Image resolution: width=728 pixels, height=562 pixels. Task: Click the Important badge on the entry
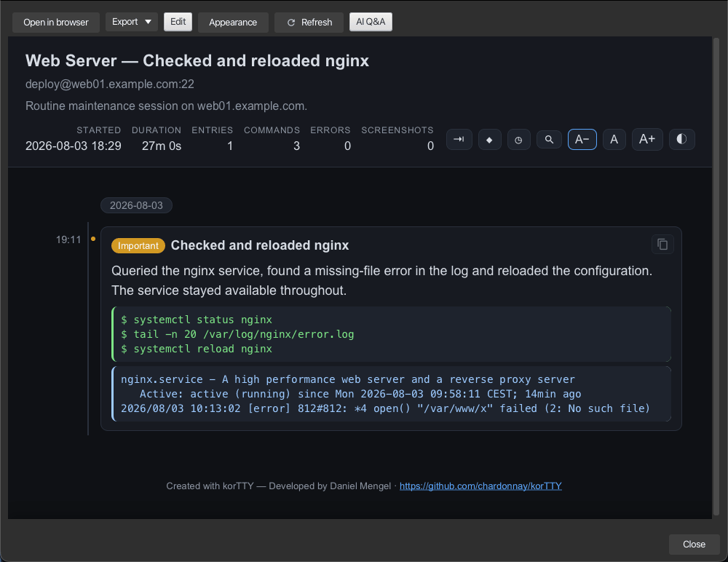(138, 246)
